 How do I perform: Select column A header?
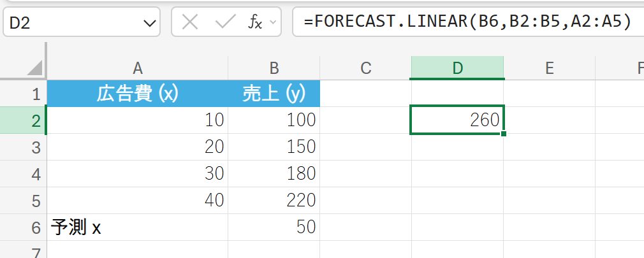(x=137, y=68)
